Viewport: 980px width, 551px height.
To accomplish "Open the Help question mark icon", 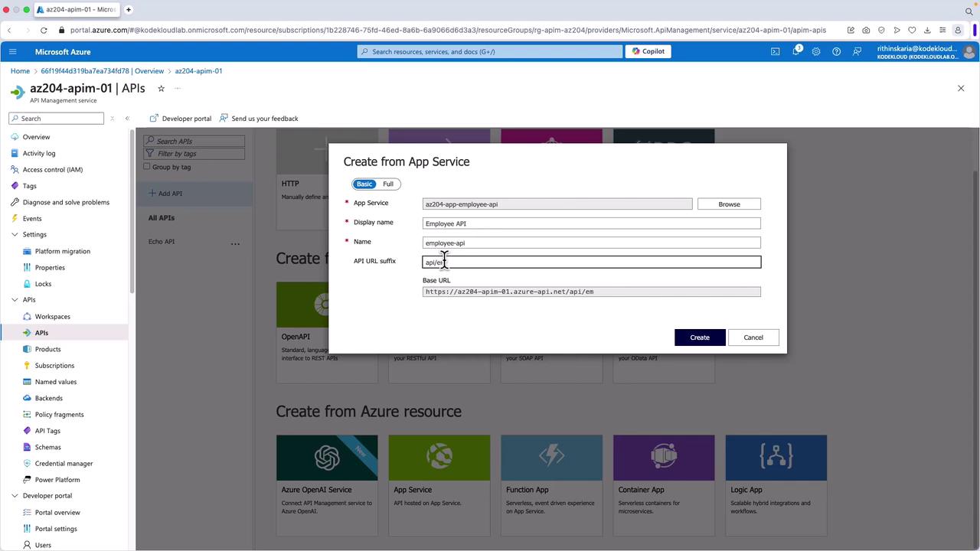I will pos(837,51).
